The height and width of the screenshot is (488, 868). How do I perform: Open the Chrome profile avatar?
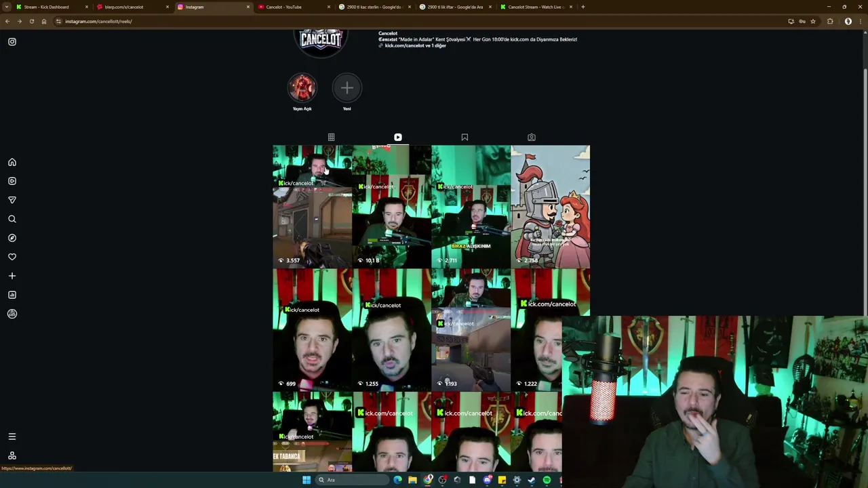[x=848, y=21]
